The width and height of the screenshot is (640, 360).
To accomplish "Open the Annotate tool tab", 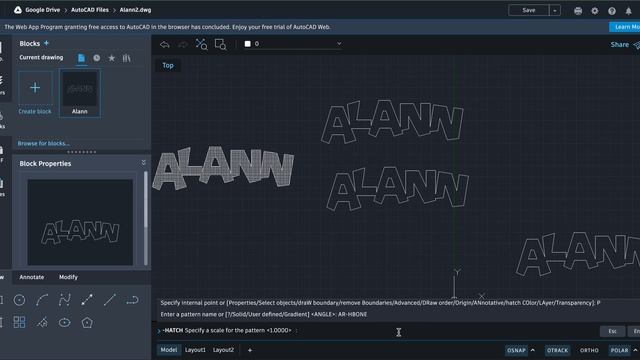I will point(32,277).
